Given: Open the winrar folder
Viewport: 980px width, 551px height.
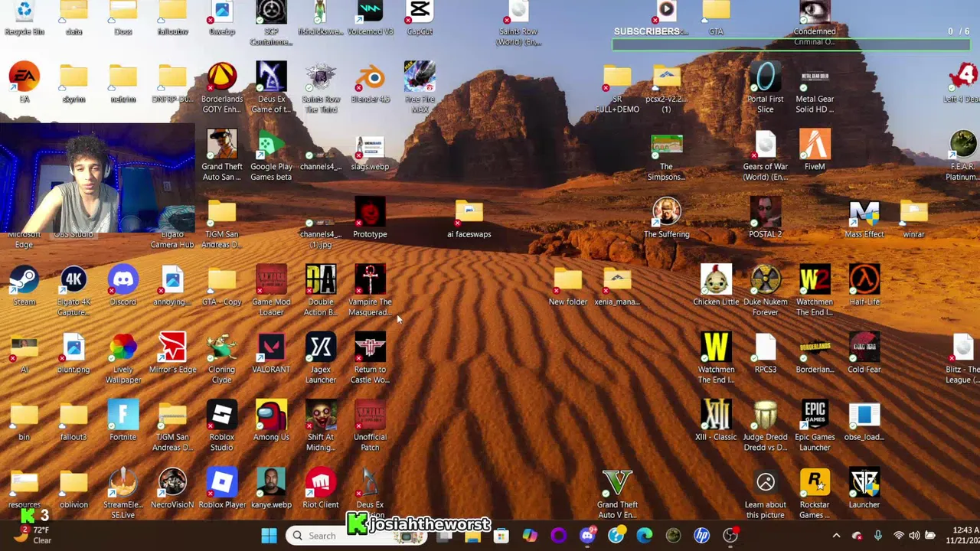Looking at the screenshot, I should click(913, 218).
